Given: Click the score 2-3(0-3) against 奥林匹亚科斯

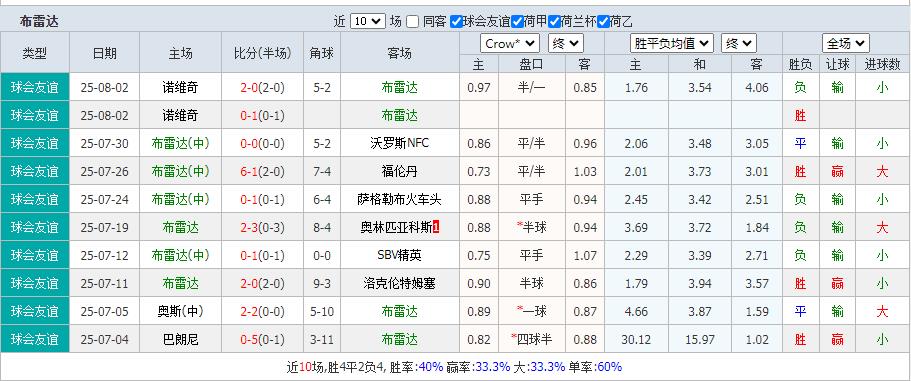Looking at the screenshot, I should [x=263, y=227].
